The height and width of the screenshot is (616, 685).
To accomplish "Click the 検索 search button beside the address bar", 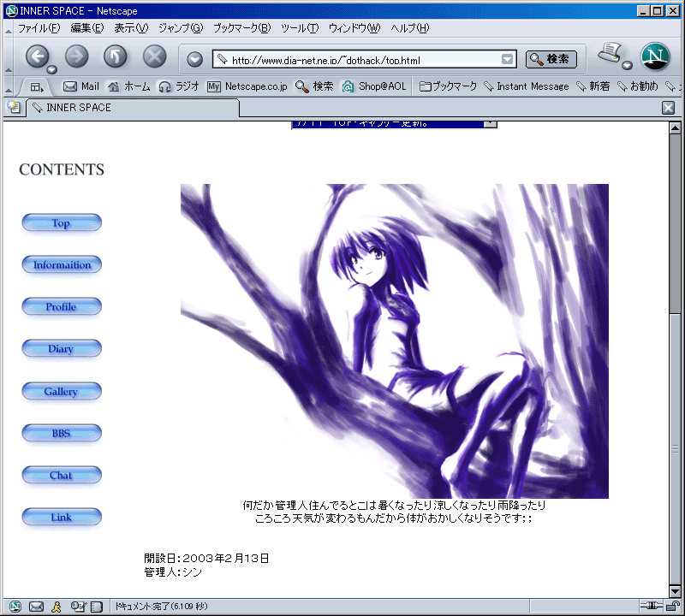I will [551, 59].
